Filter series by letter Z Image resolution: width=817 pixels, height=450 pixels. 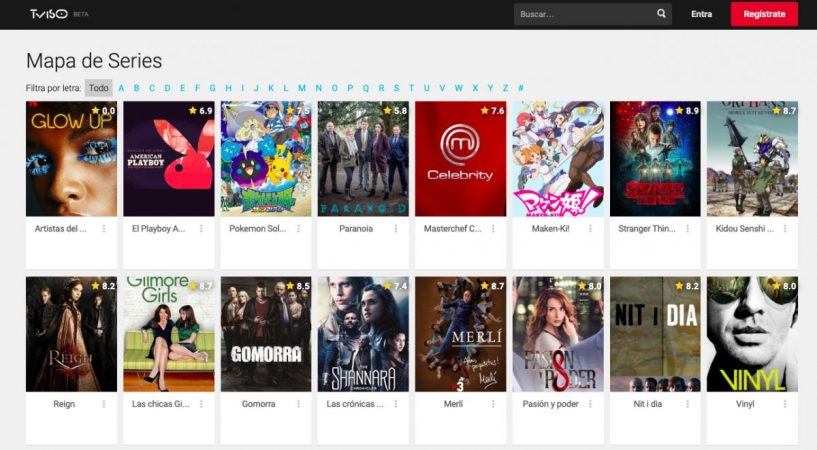click(505, 88)
